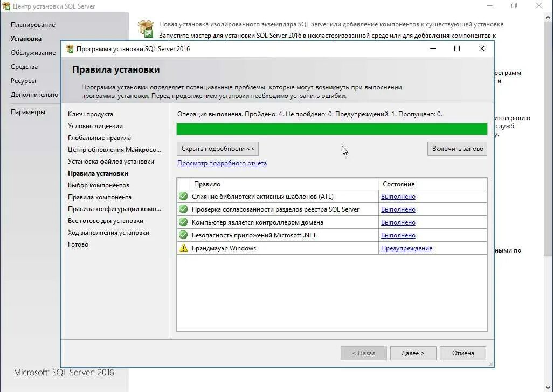
Task: Select Правила конфигурации компонентов step
Action: tap(114, 209)
